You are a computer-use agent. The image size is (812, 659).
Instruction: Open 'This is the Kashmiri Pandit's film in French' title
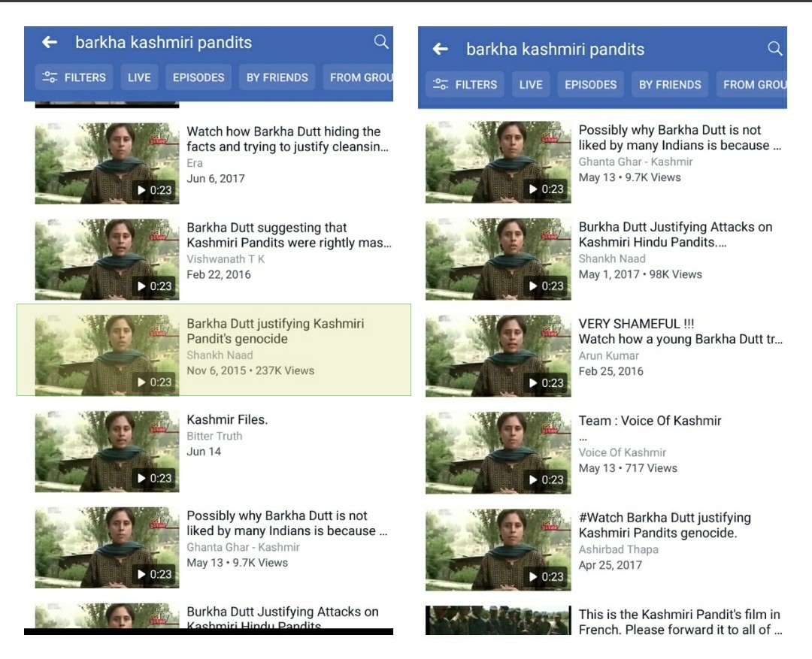coord(680,621)
